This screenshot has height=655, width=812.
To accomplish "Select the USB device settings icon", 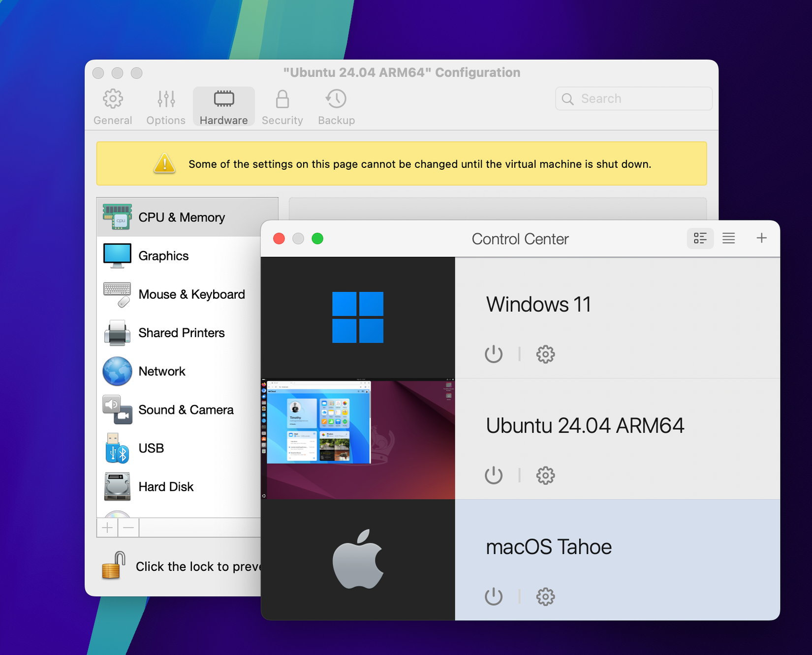I will pyautogui.click(x=116, y=448).
